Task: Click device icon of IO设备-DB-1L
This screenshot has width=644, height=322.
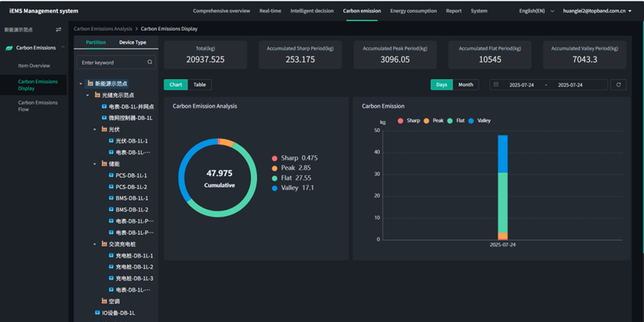Action: pos(98,312)
